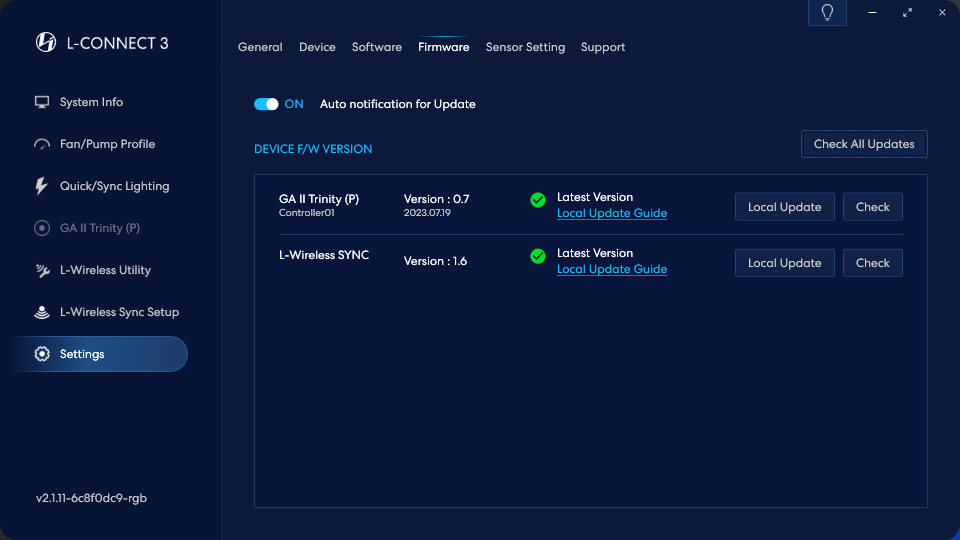Switch to the Device tab

tap(317, 47)
